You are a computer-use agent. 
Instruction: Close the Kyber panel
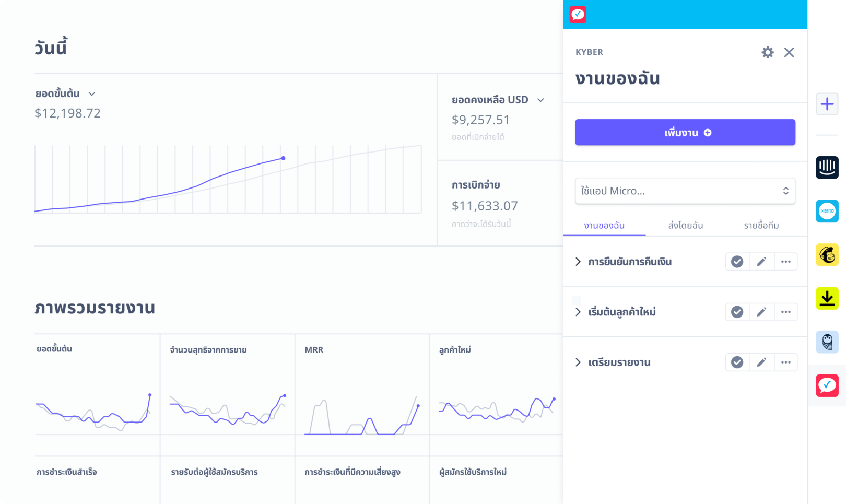[789, 52]
